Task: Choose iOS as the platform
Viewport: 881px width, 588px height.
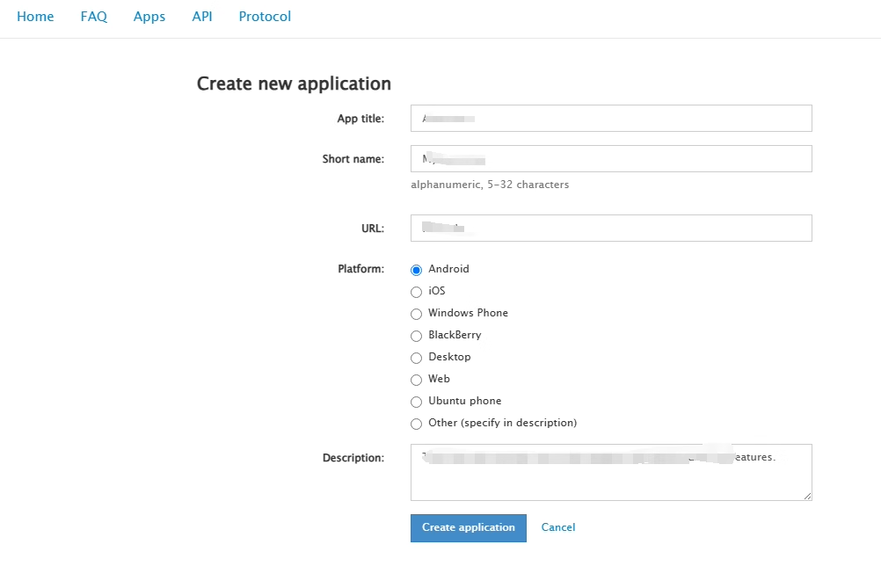Action: pyautogui.click(x=417, y=292)
